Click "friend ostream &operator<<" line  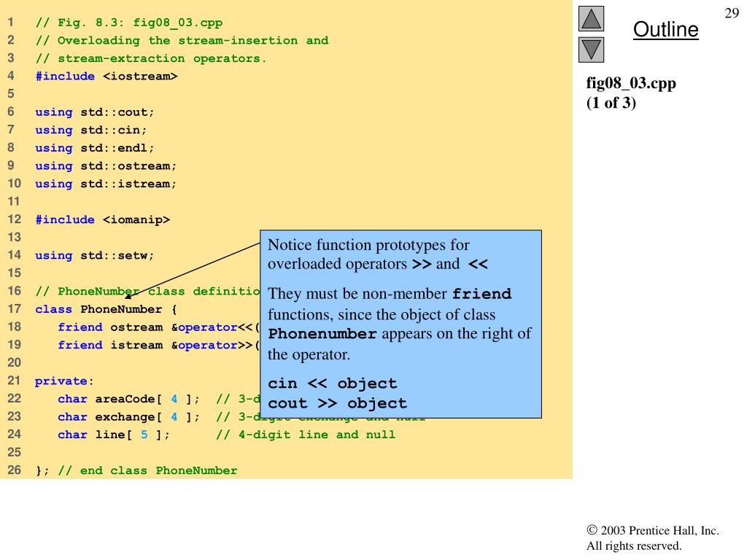158,327
